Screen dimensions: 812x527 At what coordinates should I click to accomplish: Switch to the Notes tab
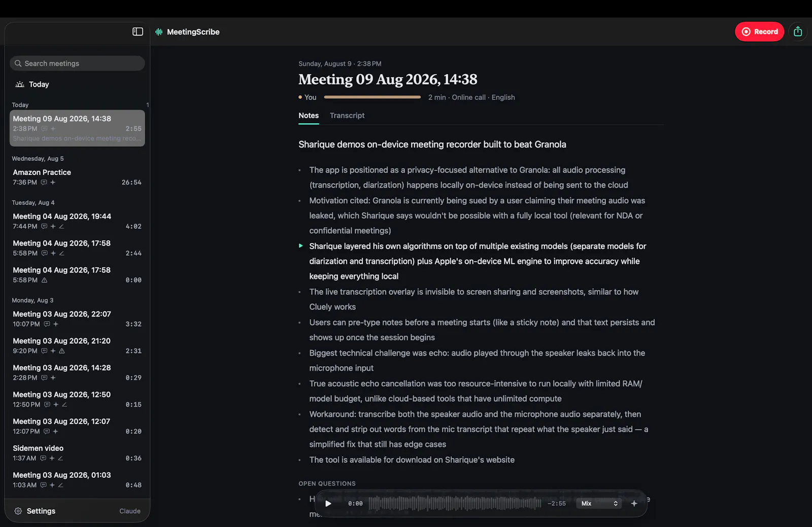[309, 116]
